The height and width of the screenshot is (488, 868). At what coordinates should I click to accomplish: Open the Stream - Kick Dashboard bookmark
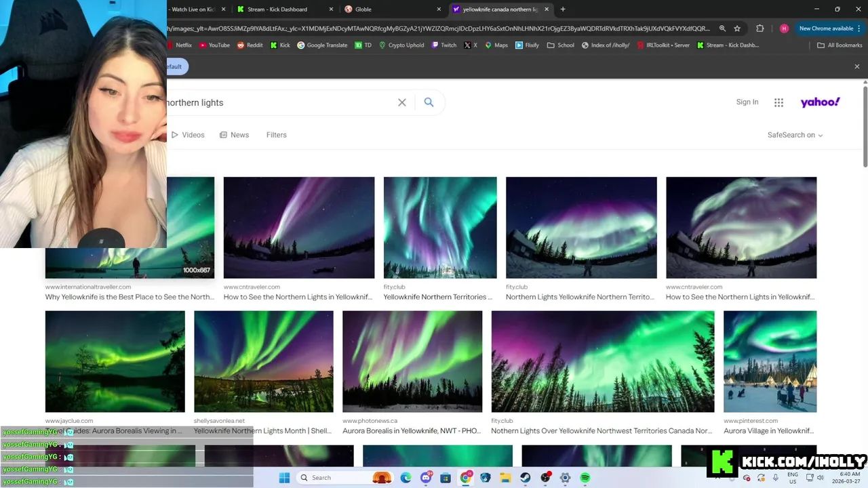(x=728, y=45)
